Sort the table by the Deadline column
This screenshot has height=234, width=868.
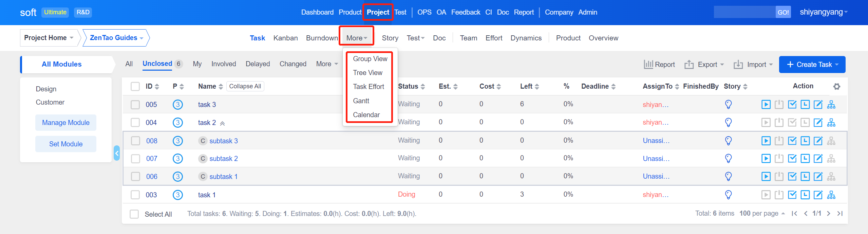(x=598, y=87)
